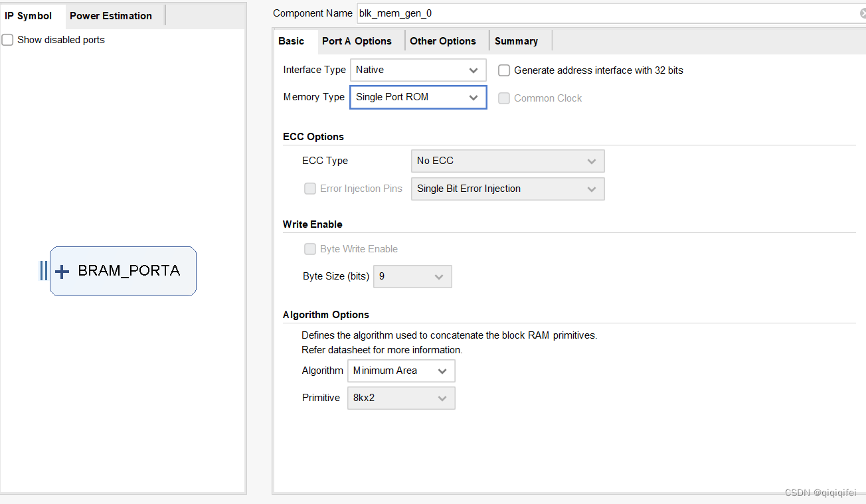Open the Summary tab
The width and height of the screenshot is (866, 504).
pyautogui.click(x=516, y=41)
